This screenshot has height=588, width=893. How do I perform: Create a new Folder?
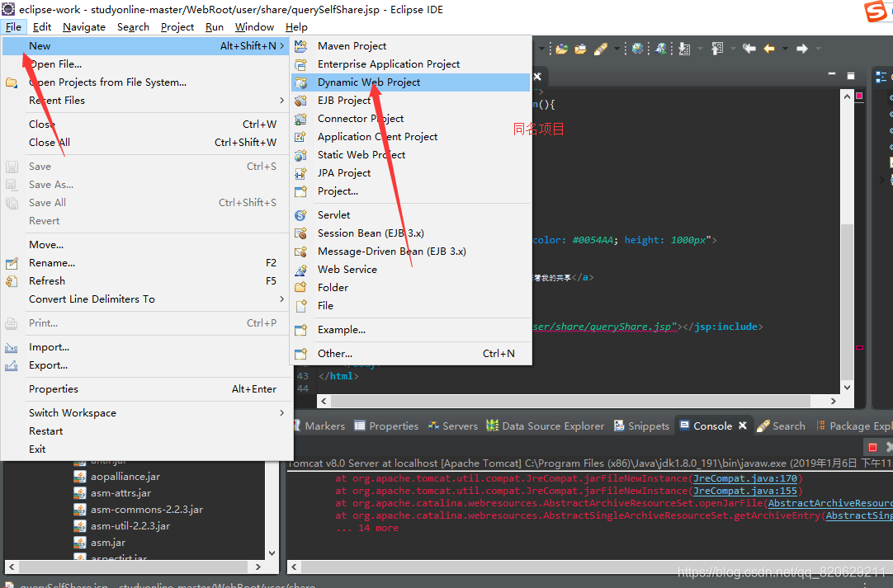click(411, 288)
